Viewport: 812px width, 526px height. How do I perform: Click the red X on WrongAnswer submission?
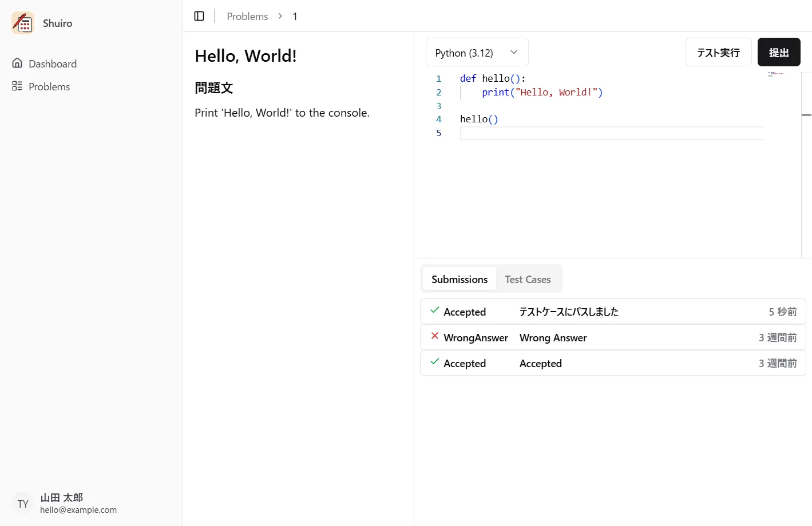[435, 336]
